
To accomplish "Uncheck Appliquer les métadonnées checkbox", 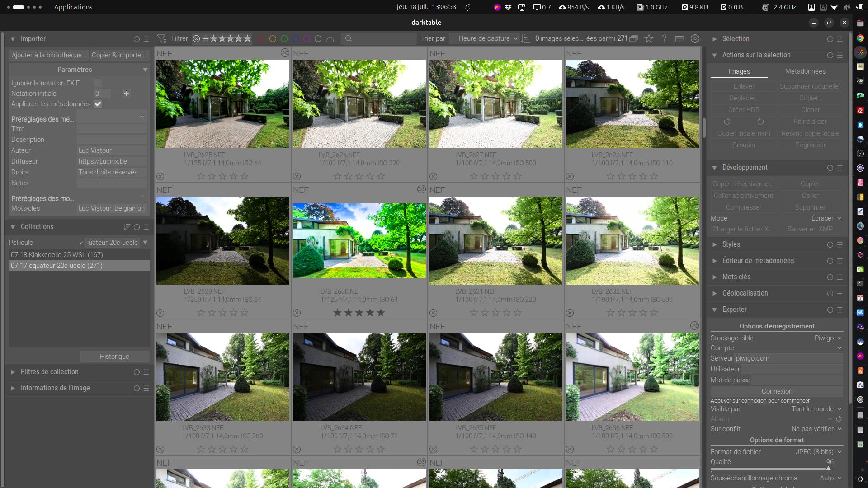I will 98,104.
